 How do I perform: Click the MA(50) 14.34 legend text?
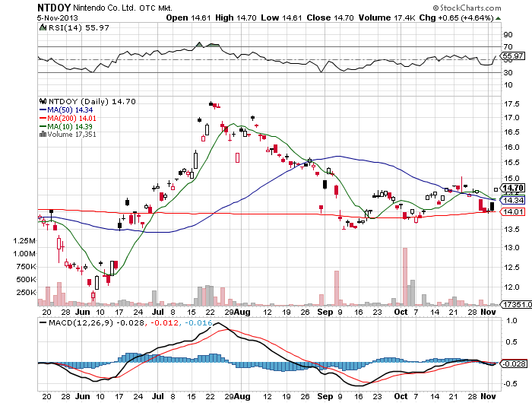(x=70, y=109)
